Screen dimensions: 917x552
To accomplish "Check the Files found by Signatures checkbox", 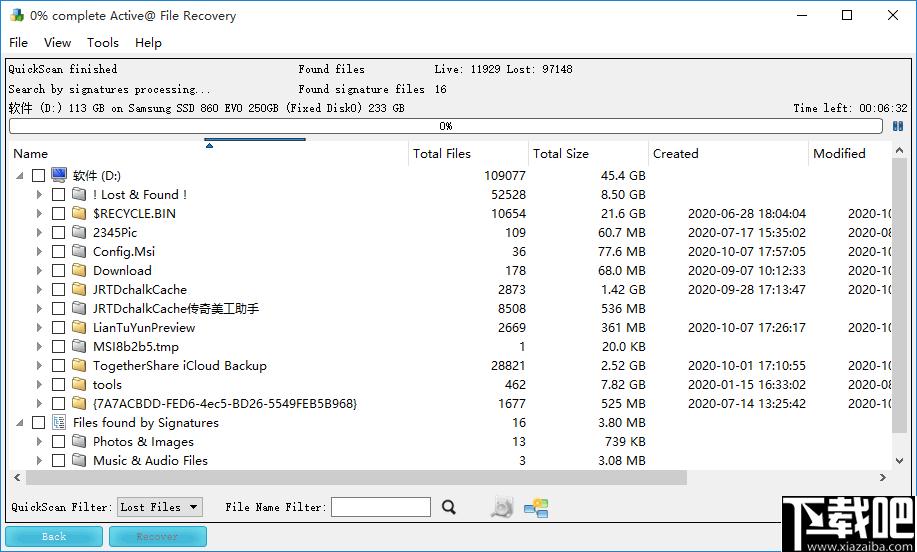I will (x=39, y=423).
